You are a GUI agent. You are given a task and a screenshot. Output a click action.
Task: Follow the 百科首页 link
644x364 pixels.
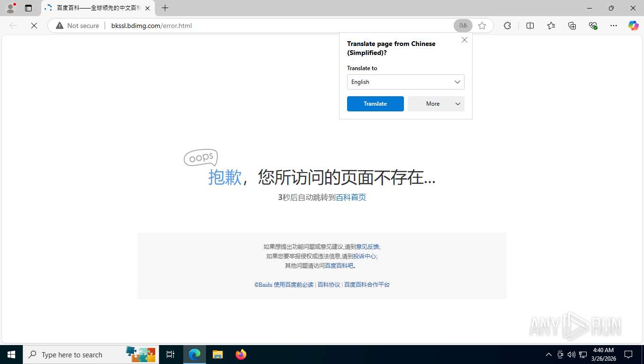(351, 197)
